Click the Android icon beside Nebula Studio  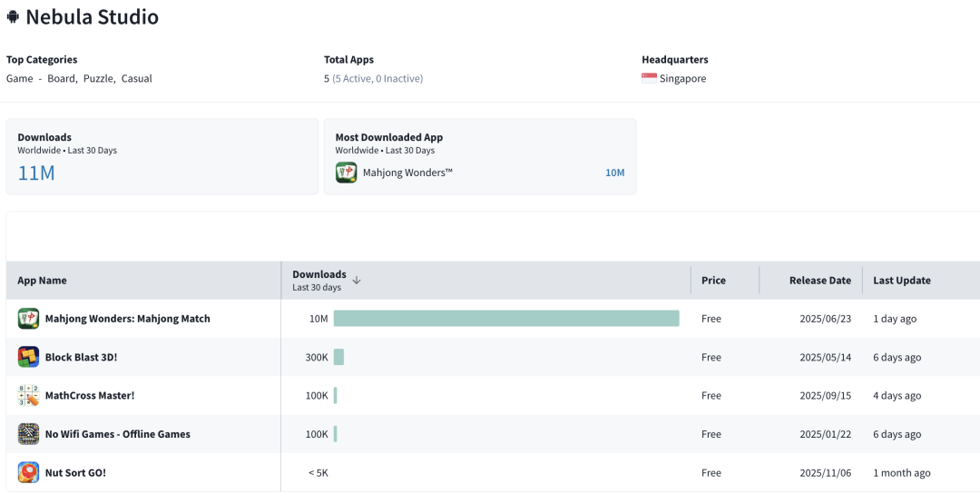tap(13, 17)
